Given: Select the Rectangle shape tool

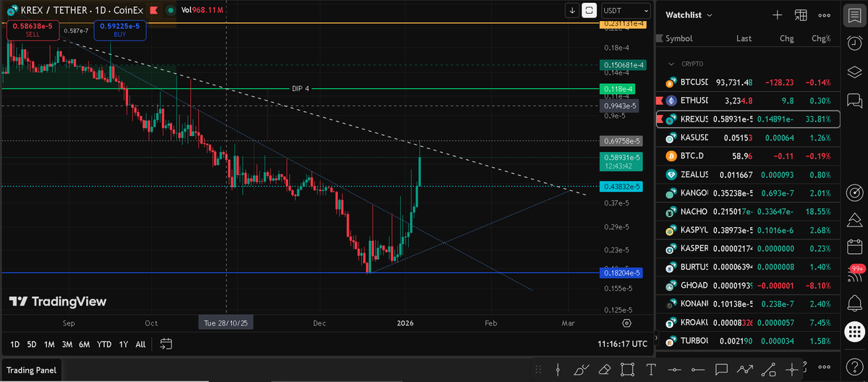Looking at the screenshot, I should pos(628,370).
